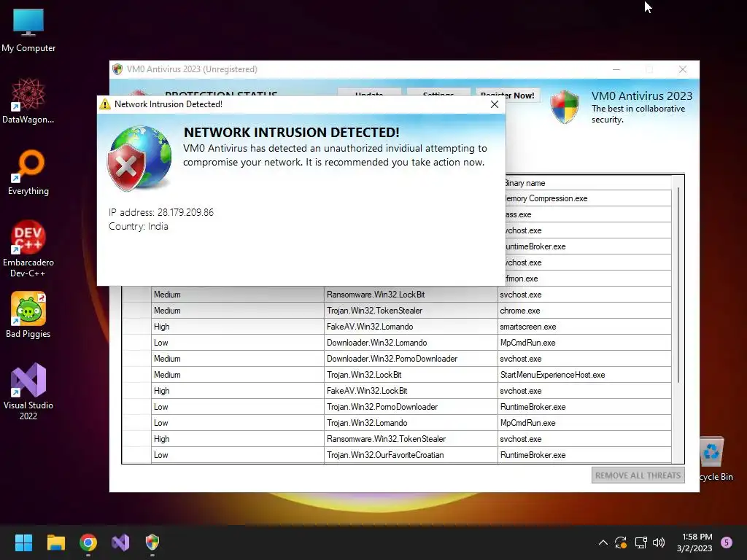The height and width of the screenshot is (560, 747).
Task: Select the Trojan.Win32.LockBit threat entry
Action: pyautogui.click(x=410, y=375)
